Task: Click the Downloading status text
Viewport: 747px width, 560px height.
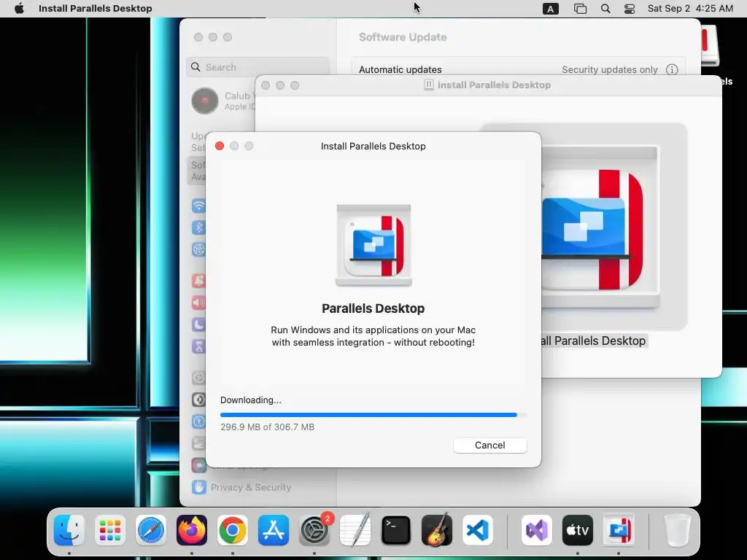Action: click(251, 400)
